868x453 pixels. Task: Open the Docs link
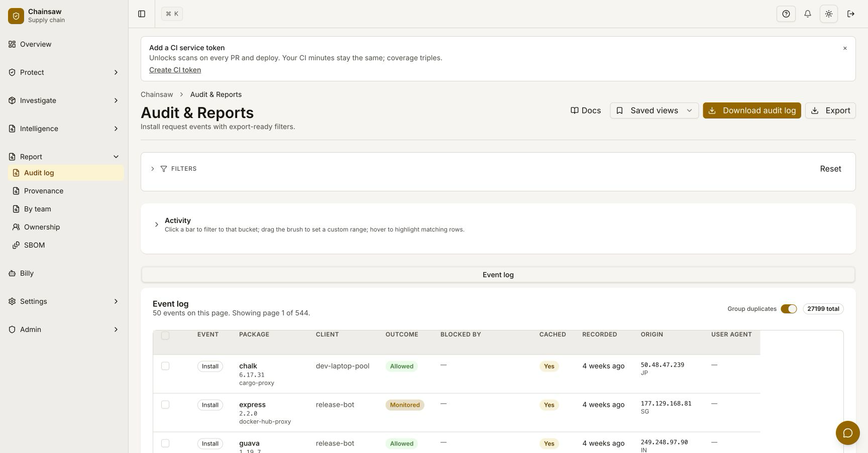point(586,110)
